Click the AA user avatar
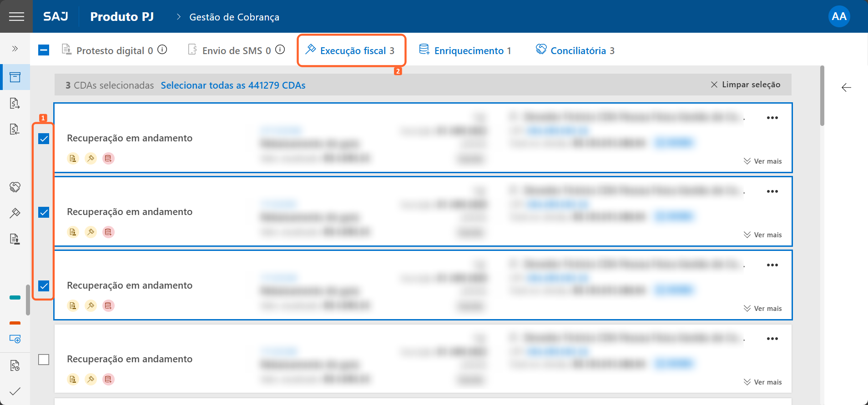This screenshot has width=868, height=405. [x=839, y=17]
